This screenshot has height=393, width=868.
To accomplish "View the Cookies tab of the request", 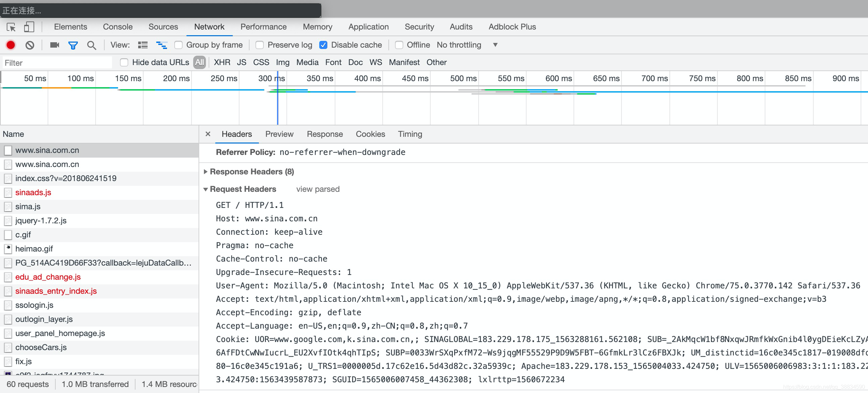I will click(370, 134).
